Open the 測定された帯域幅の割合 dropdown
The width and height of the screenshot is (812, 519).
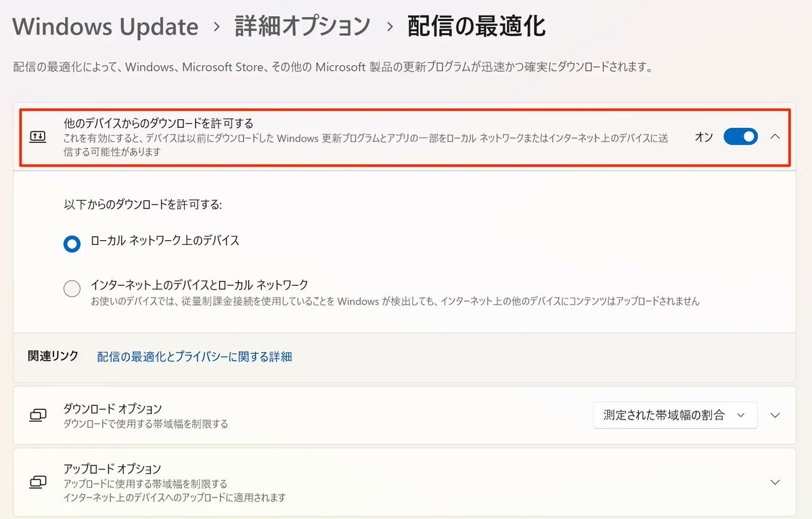pyautogui.click(x=675, y=415)
